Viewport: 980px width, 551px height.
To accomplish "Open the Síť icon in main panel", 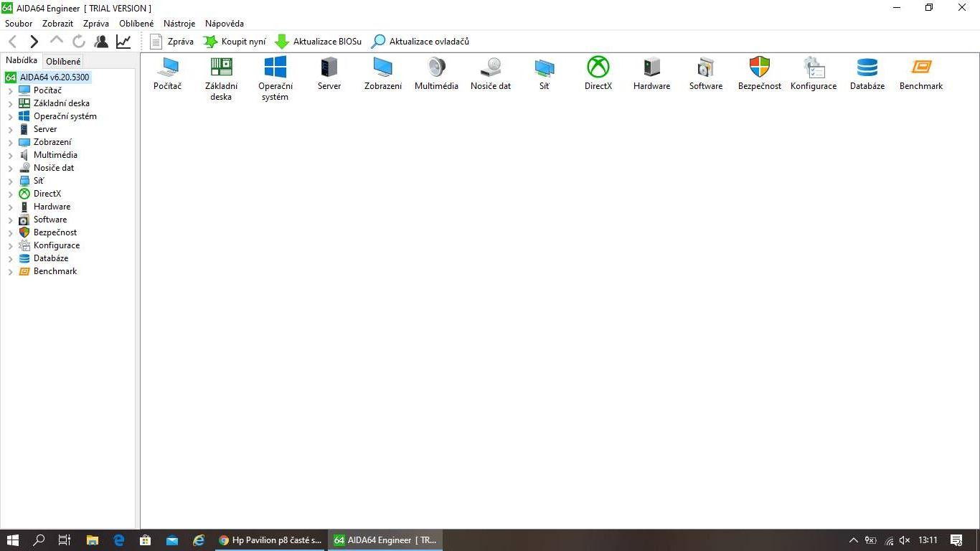I will click(x=545, y=67).
